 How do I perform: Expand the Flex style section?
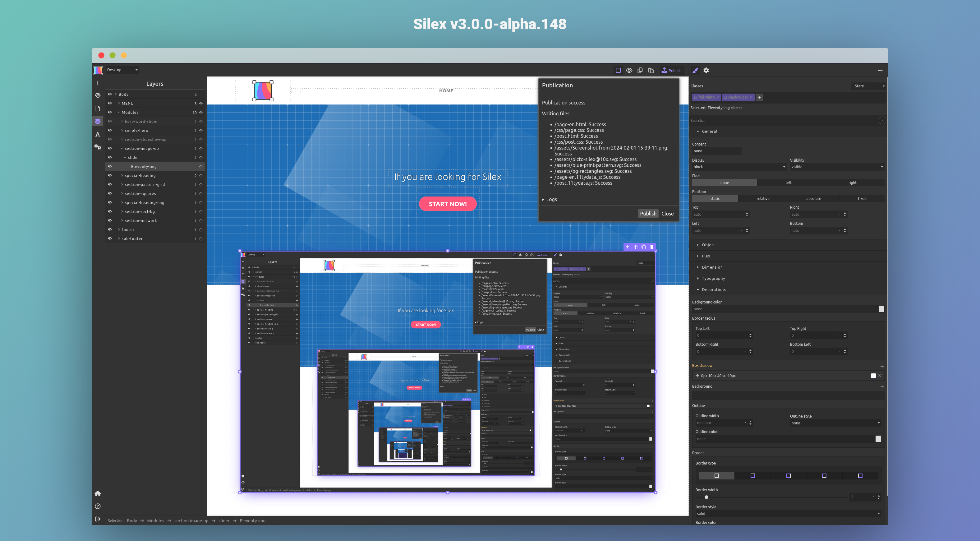[706, 256]
